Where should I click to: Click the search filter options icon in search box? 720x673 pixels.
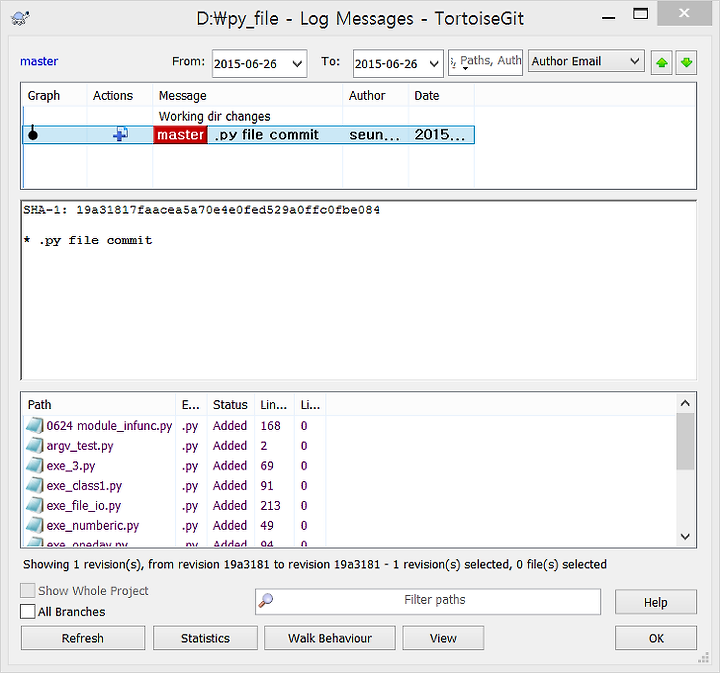point(454,62)
